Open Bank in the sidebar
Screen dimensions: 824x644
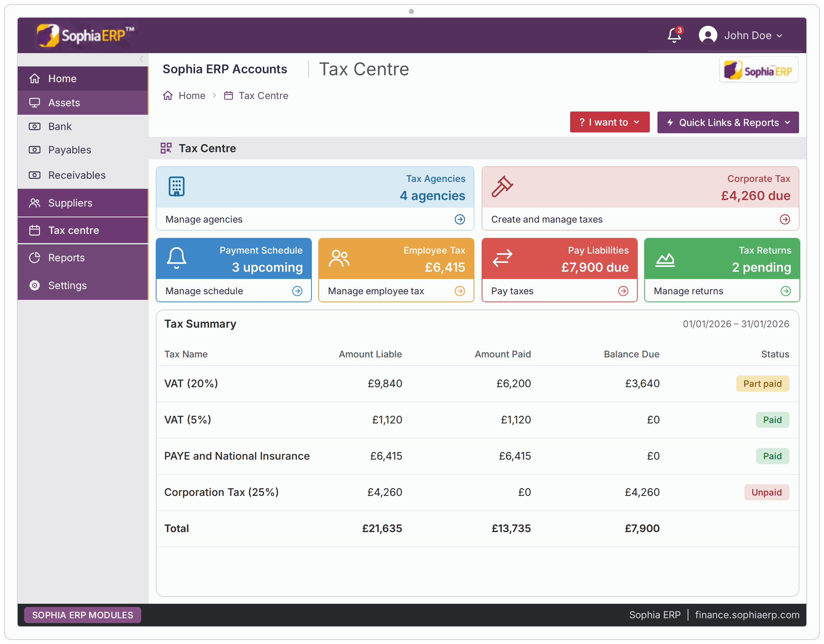[83, 126]
